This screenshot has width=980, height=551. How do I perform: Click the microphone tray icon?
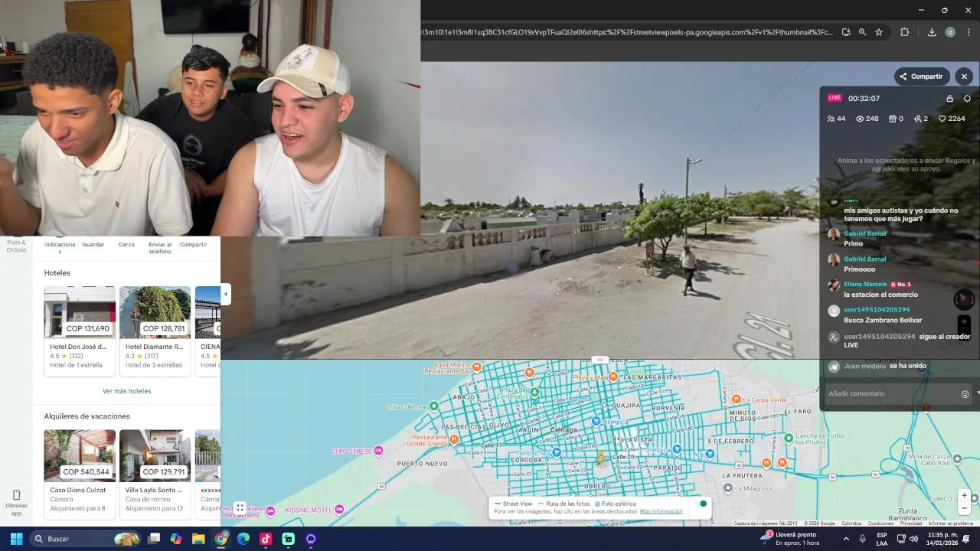pos(863,539)
